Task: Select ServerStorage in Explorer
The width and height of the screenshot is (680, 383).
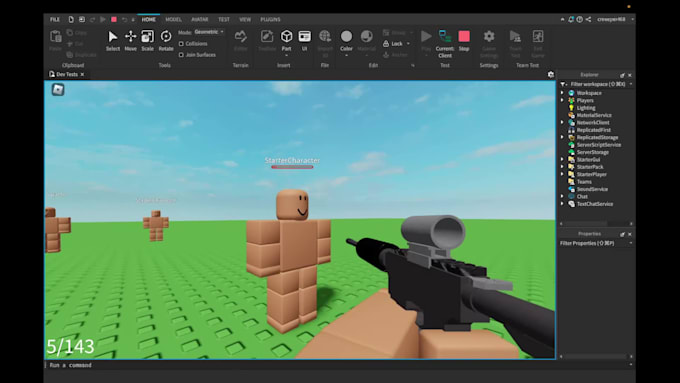Action: pos(592,152)
